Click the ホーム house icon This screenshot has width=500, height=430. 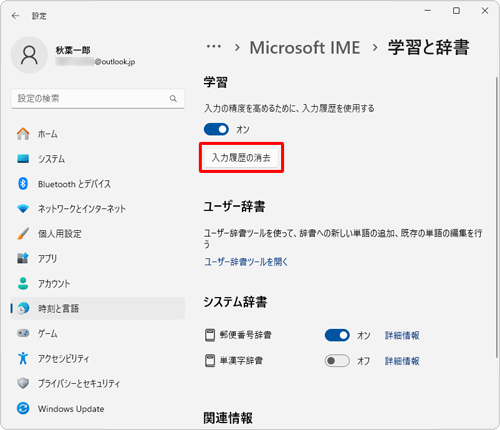tap(23, 134)
